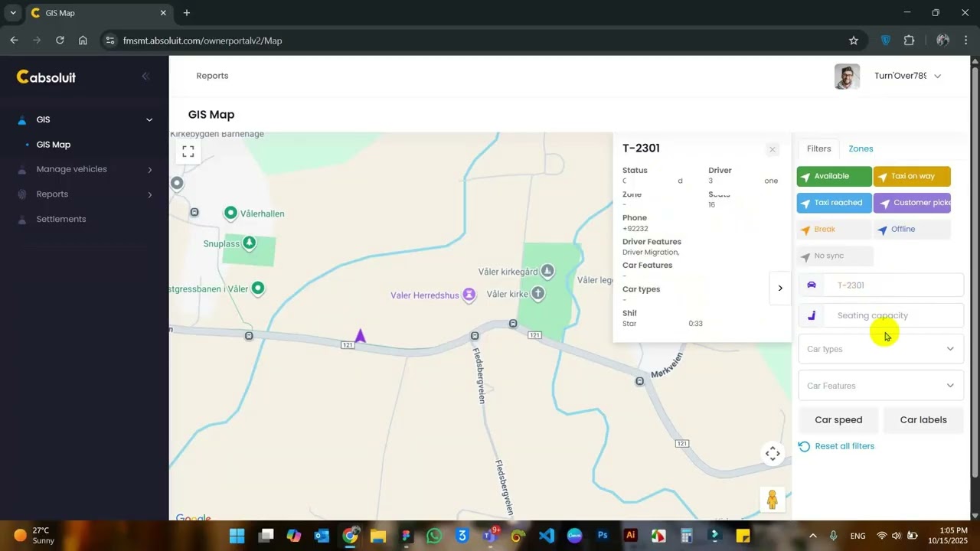Toggle fullscreen map view
The height and width of the screenshot is (551, 980).
point(188,152)
